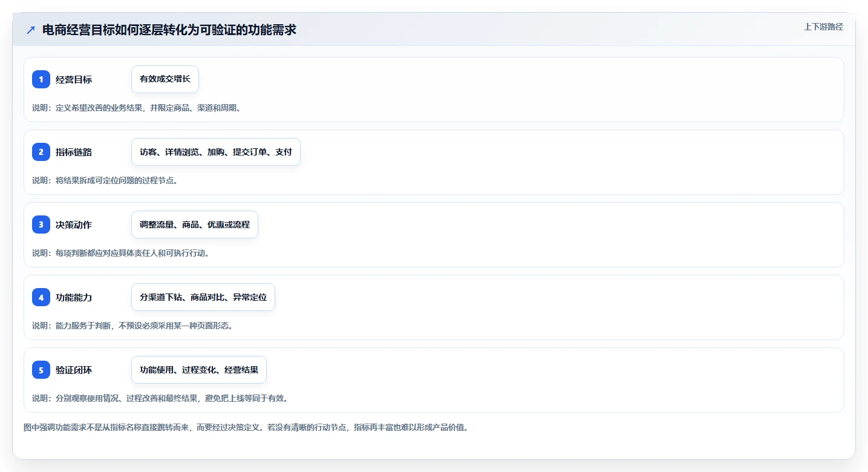Select the 分渠道下钻、商品对比、异常定位 chip
868x472 pixels.
pos(203,297)
